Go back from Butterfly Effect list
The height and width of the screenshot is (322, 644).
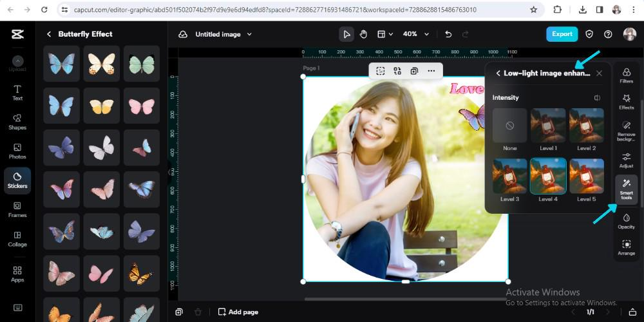(49, 34)
